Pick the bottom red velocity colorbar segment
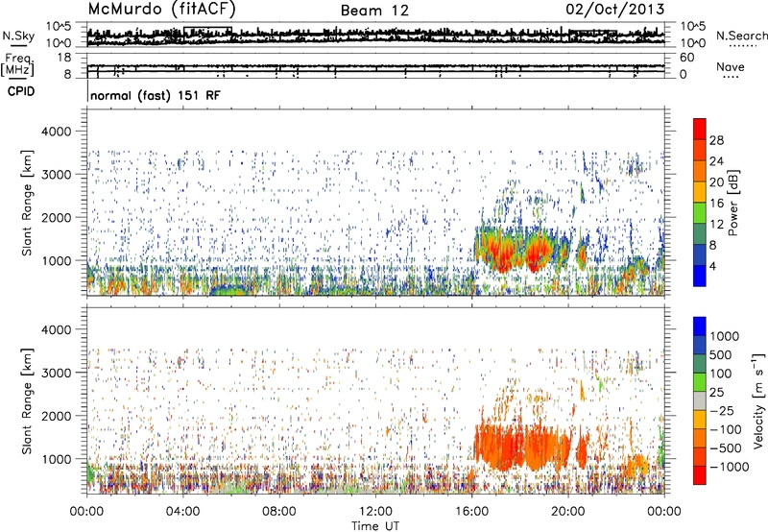 click(x=700, y=475)
